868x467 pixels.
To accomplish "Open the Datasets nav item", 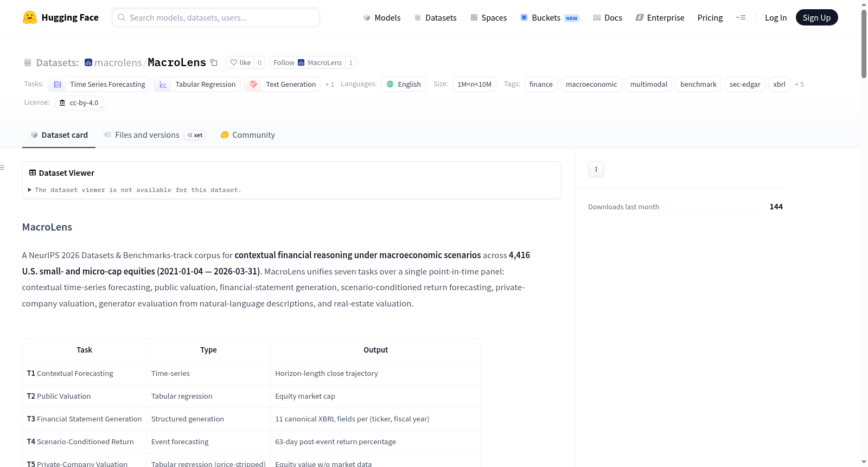I will [x=435, y=17].
